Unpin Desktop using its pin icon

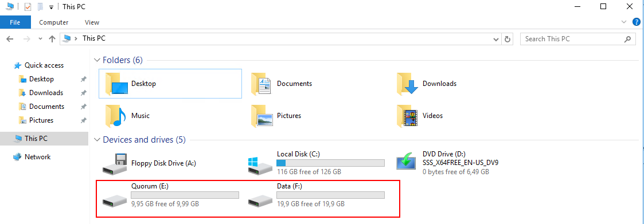coord(83,79)
